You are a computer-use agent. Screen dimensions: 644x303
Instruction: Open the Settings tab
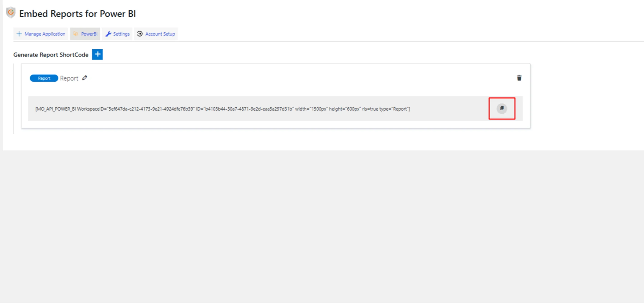(118, 34)
